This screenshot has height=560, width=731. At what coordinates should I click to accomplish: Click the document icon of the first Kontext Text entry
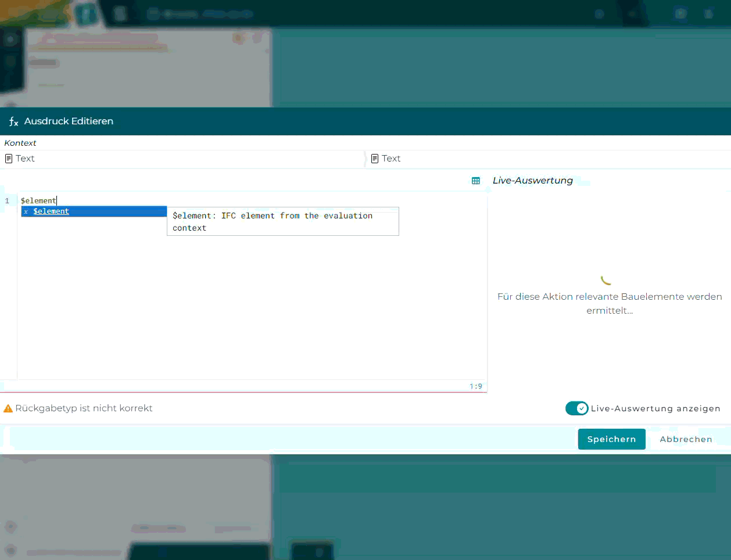(9, 159)
